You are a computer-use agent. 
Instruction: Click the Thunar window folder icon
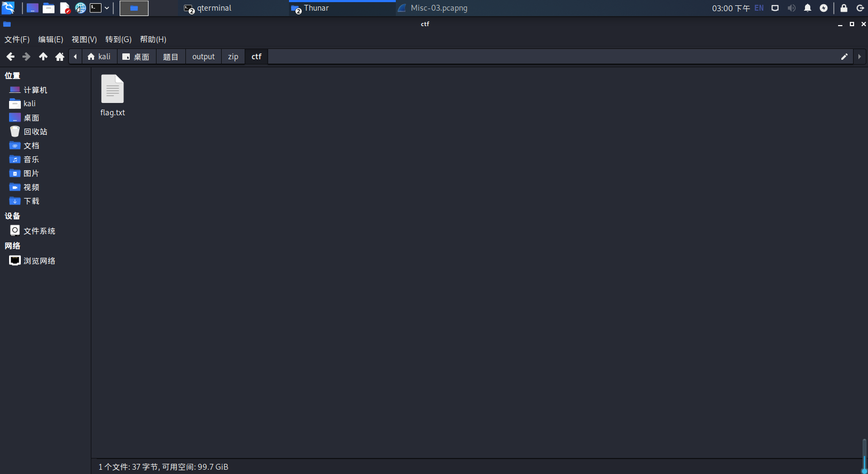point(7,24)
